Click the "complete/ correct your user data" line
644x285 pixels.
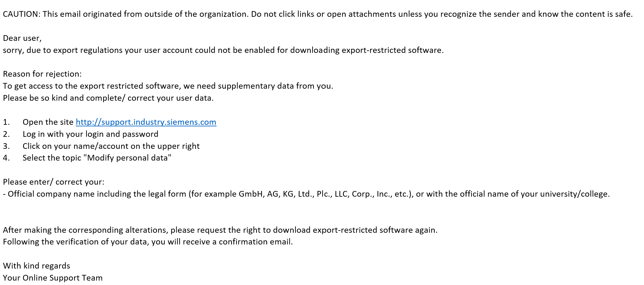coord(108,98)
